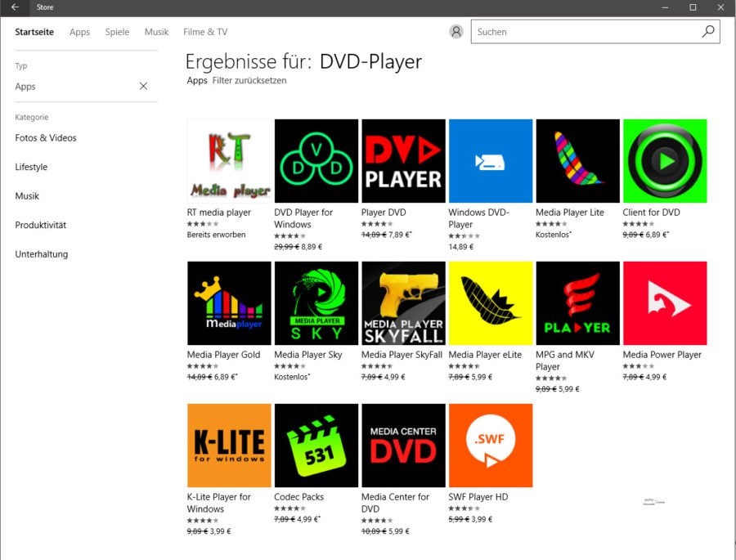Select the orange K-Lite for Windows icon
This screenshot has width=736, height=560.
(229, 446)
